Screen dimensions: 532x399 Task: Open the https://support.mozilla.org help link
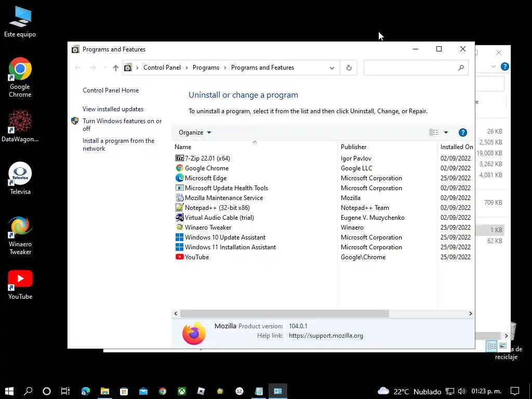[326, 336]
